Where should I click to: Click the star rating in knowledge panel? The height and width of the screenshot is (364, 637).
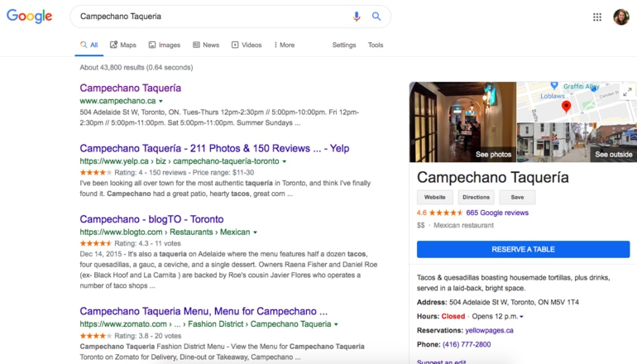click(x=446, y=213)
